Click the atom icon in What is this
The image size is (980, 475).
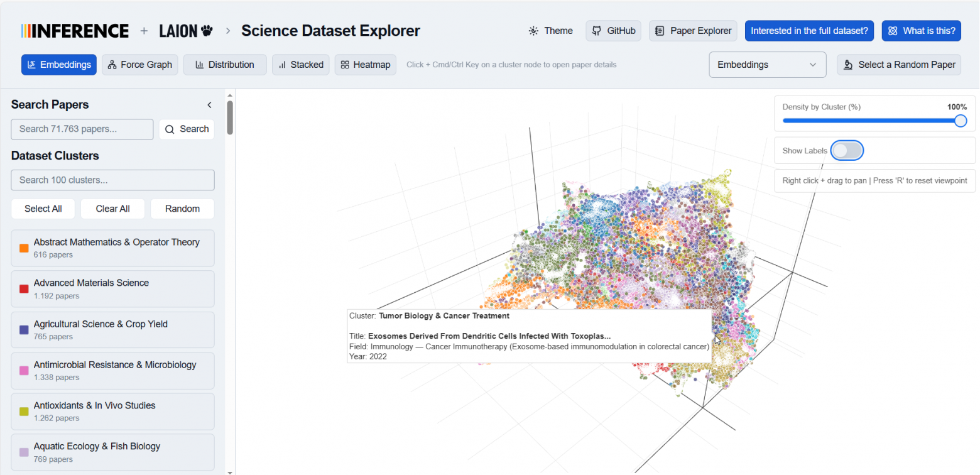click(893, 31)
